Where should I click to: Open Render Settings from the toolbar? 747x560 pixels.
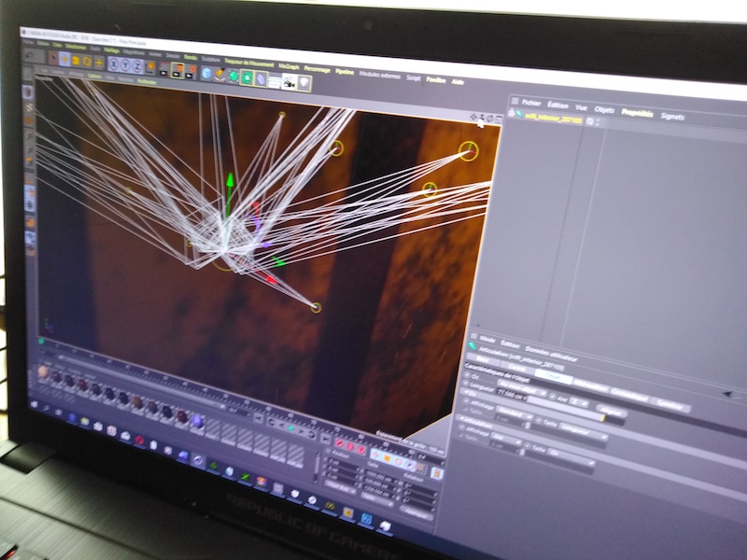coord(190,72)
